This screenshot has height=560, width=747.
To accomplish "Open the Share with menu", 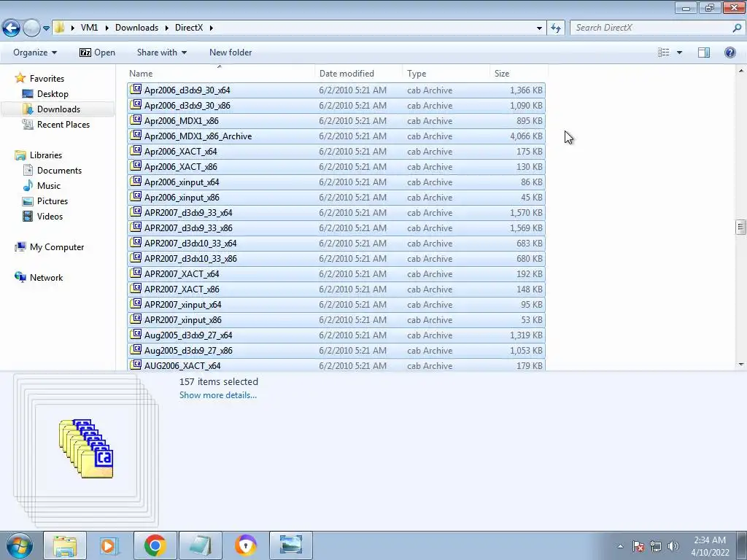I will pos(161,52).
